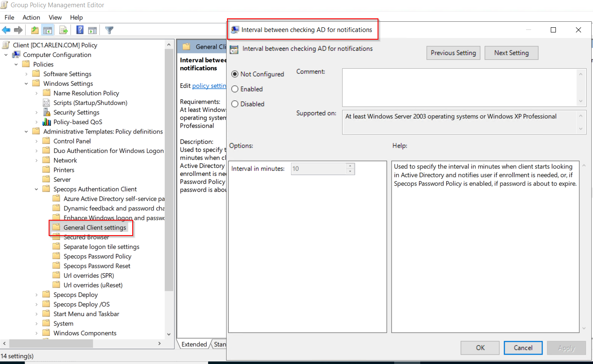Click the Policy-based QoS chart icon
The width and height of the screenshot is (593, 364).
click(47, 122)
